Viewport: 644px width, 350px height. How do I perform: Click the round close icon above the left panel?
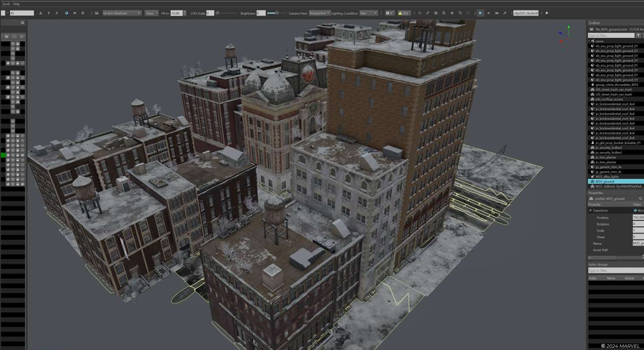pyautogui.click(x=23, y=23)
